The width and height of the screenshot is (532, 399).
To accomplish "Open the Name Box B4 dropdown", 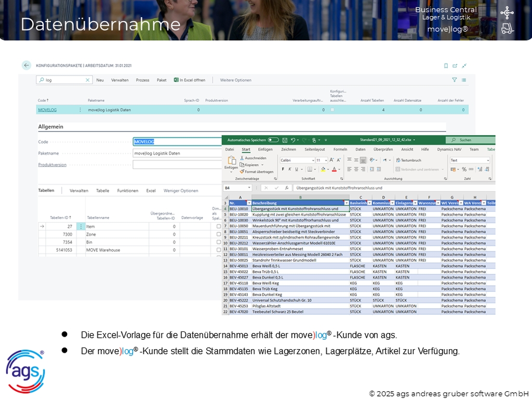I will (249, 188).
